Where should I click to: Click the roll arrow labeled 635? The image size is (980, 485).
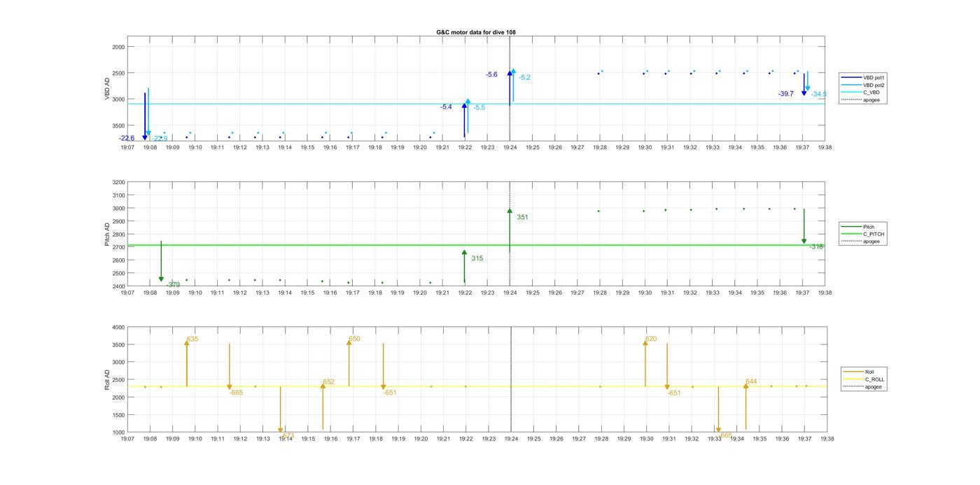[x=186, y=363]
